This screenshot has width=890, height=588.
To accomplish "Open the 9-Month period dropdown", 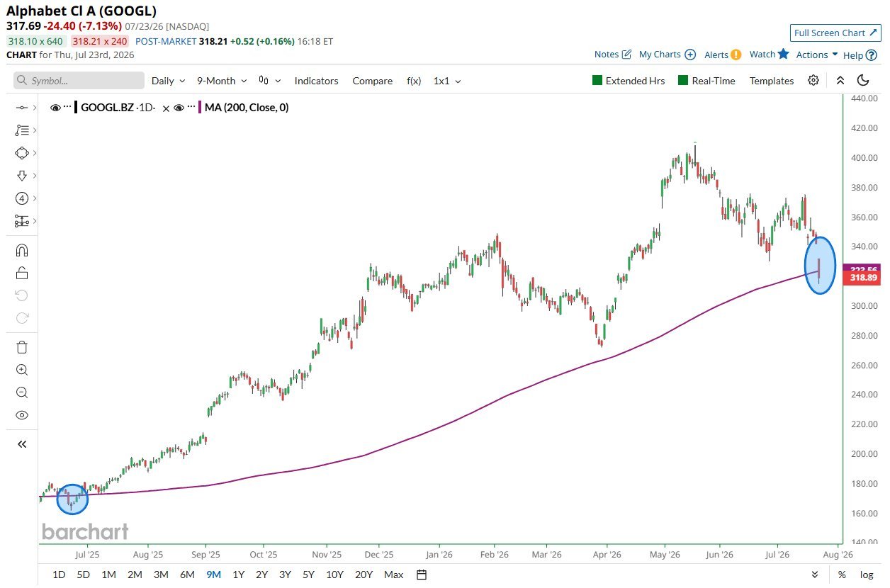I will [x=222, y=81].
